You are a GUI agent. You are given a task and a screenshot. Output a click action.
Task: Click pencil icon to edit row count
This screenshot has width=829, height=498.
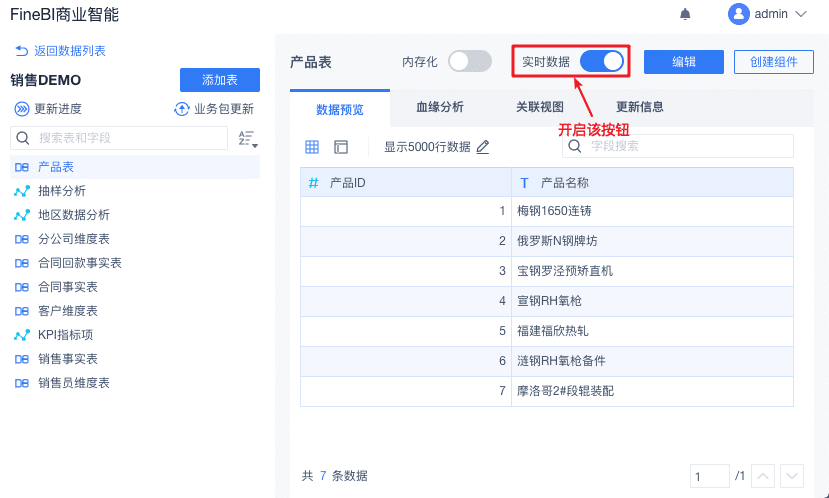(483, 147)
